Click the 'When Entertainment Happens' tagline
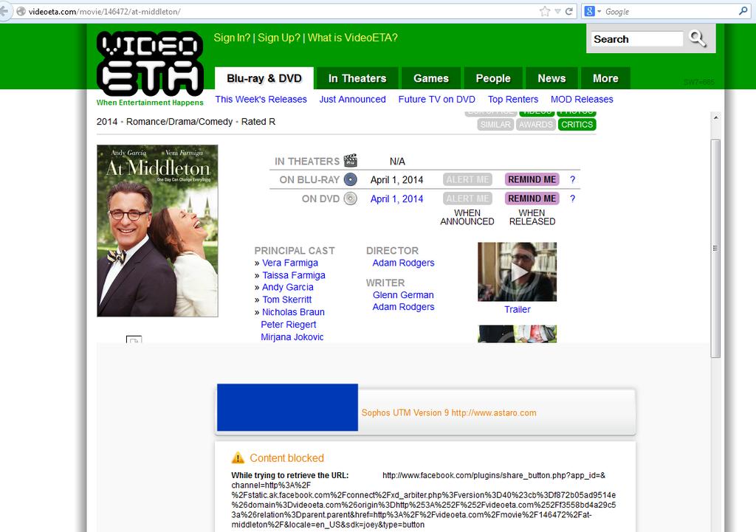 pyautogui.click(x=150, y=103)
